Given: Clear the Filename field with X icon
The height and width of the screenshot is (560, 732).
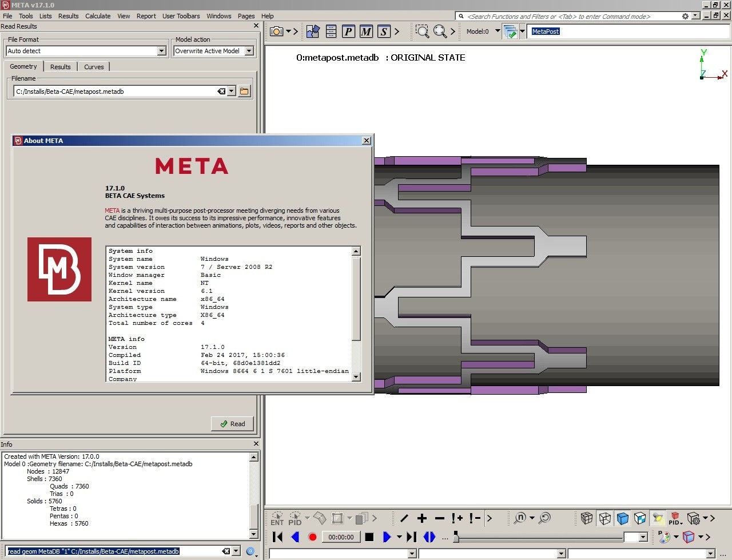Looking at the screenshot, I should point(221,92).
